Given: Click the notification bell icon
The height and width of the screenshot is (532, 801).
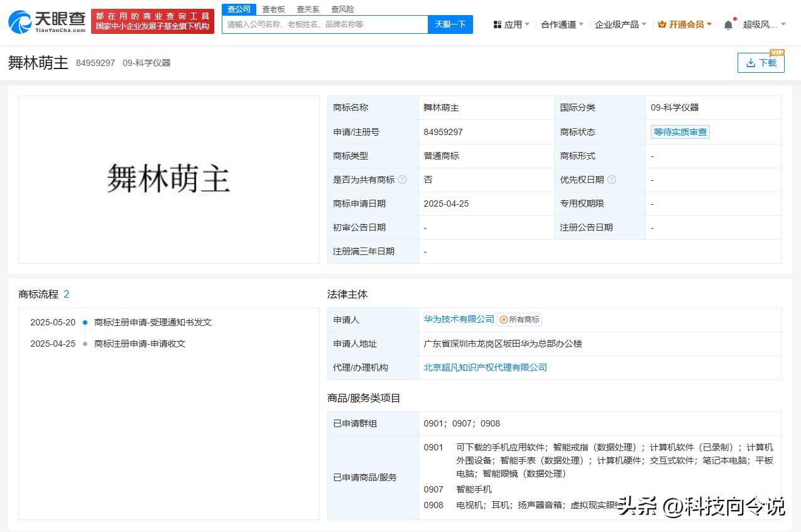Looking at the screenshot, I should click(x=728, y=24).
